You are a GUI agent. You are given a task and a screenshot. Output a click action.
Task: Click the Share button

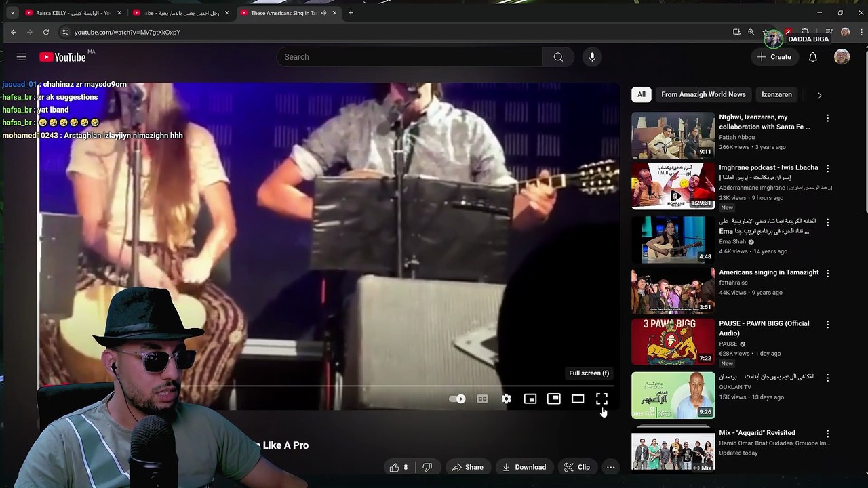[x=467, y=467]
